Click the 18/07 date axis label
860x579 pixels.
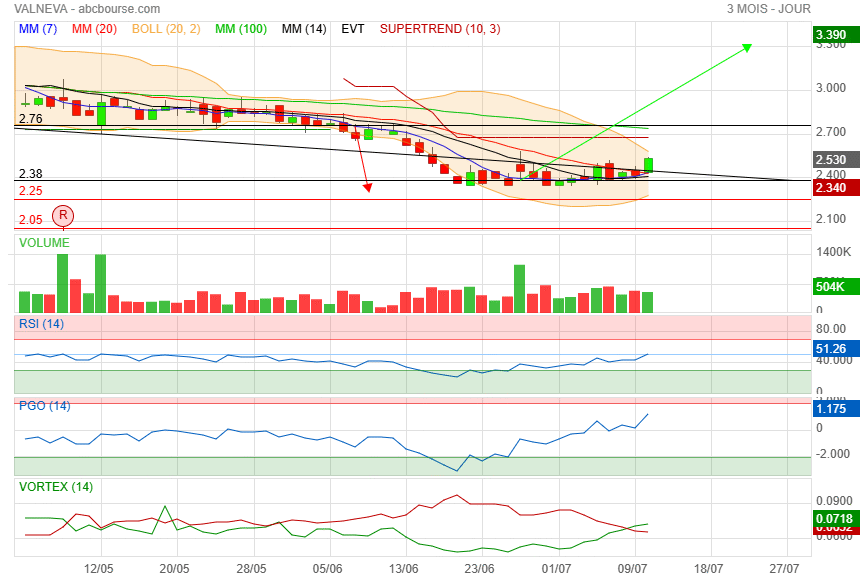708,569
